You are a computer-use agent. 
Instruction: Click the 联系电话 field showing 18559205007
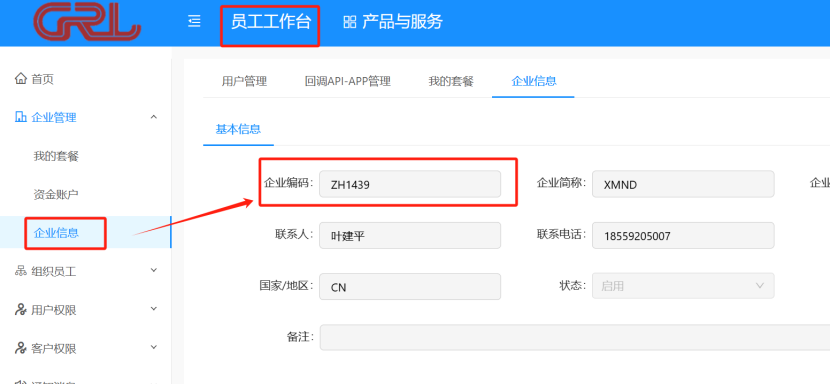pyautogui.click(x=683, y=235)
